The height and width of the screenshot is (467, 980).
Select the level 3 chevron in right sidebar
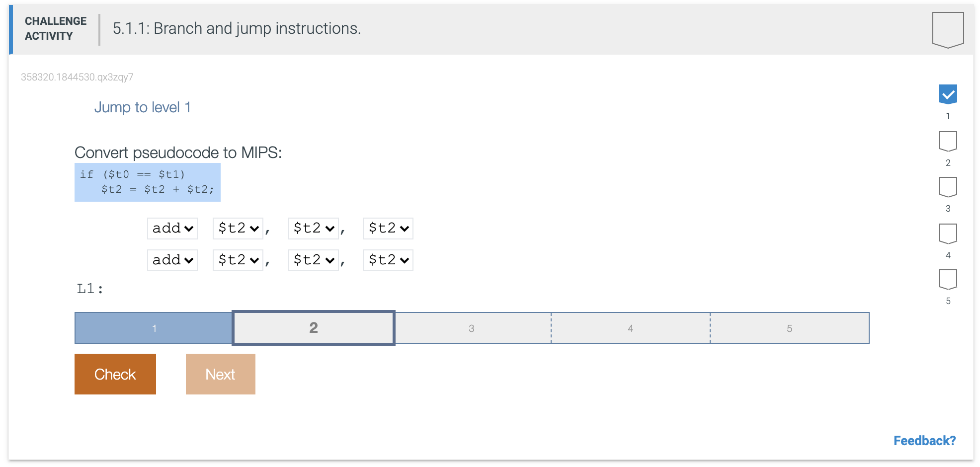(947, 187)
